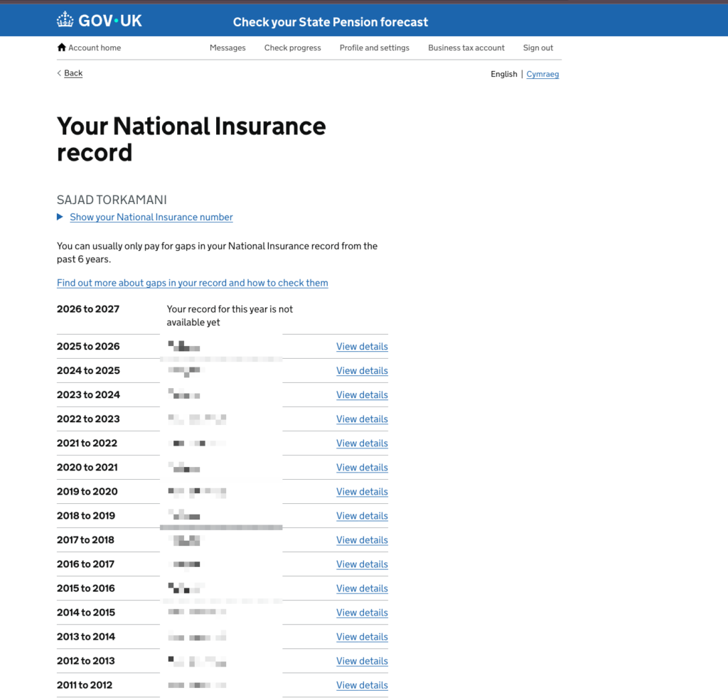Click 'Your record for this year is not available yet'
This screenshot has height=700, width=728.
pos(230,316)
